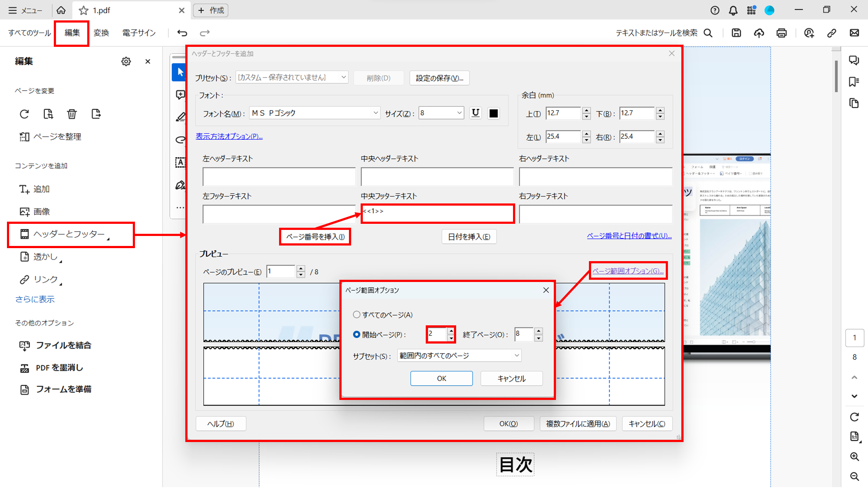Click the 左ヘッダーテキスト input field
Image resolution: width=868 pixels, height=488 pixels.
tap(279, 177)
